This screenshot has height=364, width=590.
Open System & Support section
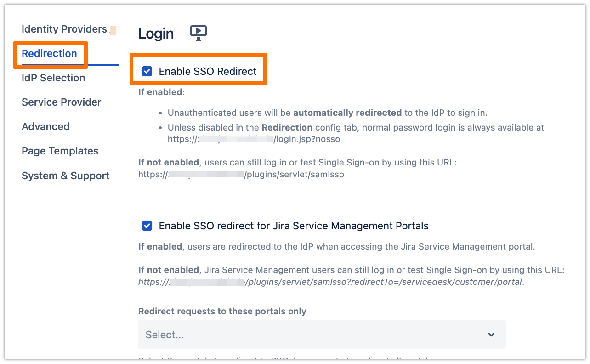click(x=65, y=176)
